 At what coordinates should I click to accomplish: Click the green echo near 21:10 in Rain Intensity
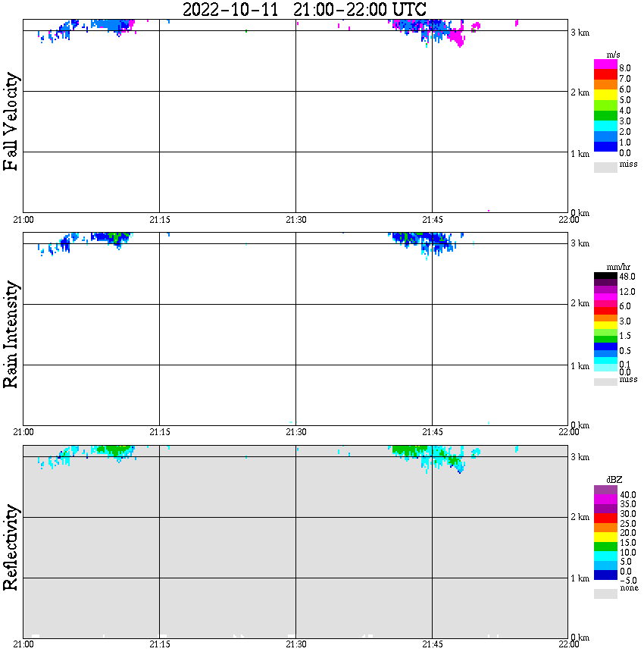pyautogui.click(x=114, y=237)
